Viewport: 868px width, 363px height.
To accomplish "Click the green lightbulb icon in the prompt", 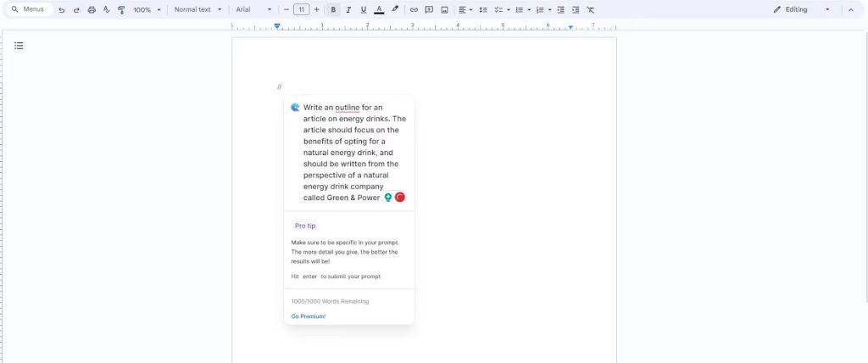I will coord(388,198).
